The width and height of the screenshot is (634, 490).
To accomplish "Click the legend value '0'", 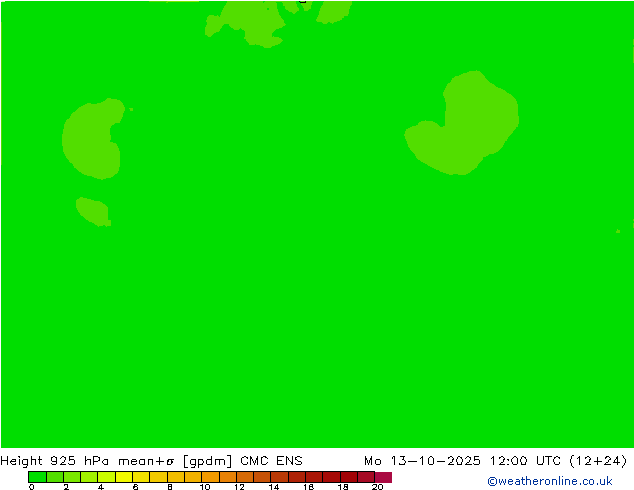I will pos(32,487).
